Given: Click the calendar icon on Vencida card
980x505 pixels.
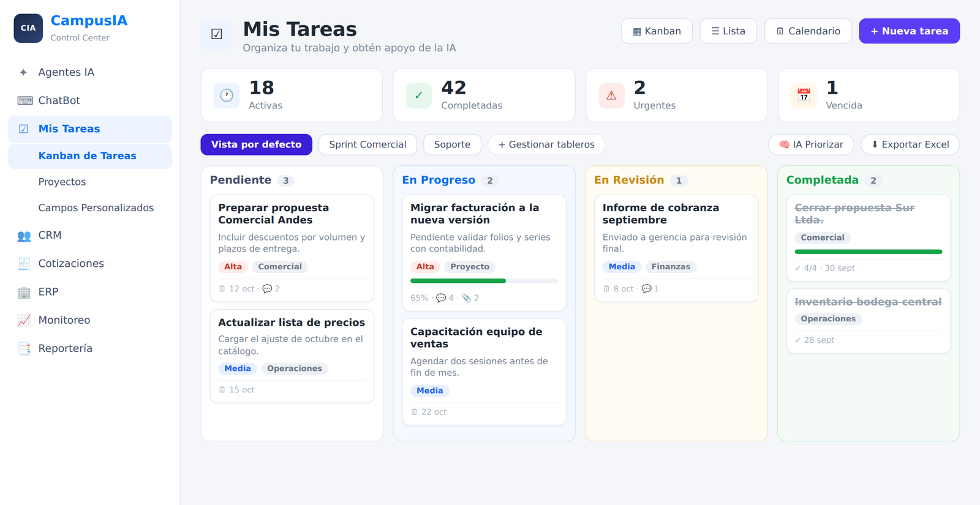Looking at the screenshot, I should [x=804, y=95].
